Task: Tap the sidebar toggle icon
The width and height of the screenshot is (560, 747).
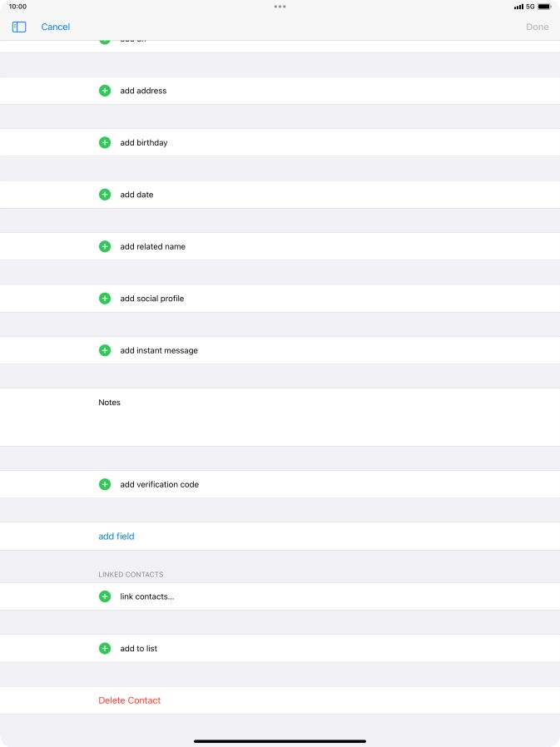Action: tap(19, 27)
